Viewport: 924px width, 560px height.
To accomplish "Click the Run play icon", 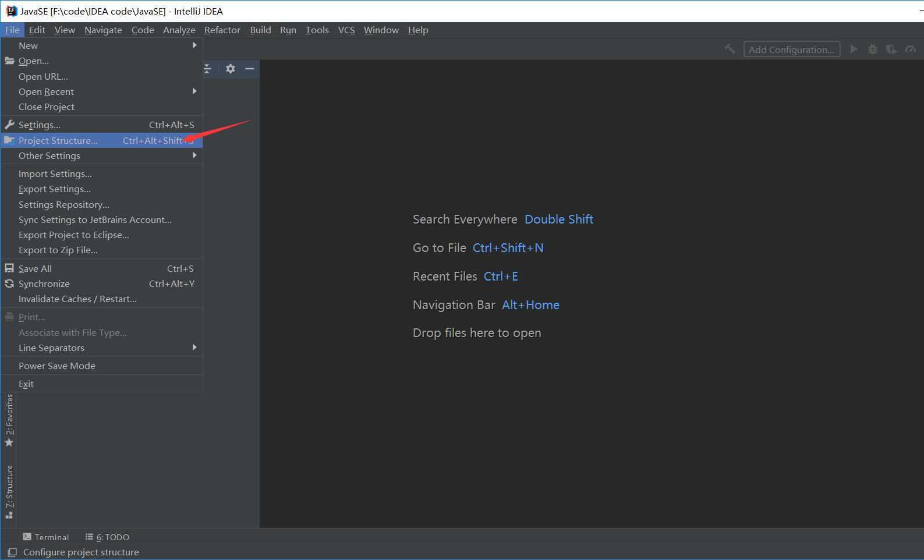I will pyautogui.click(x=854, y=49).
